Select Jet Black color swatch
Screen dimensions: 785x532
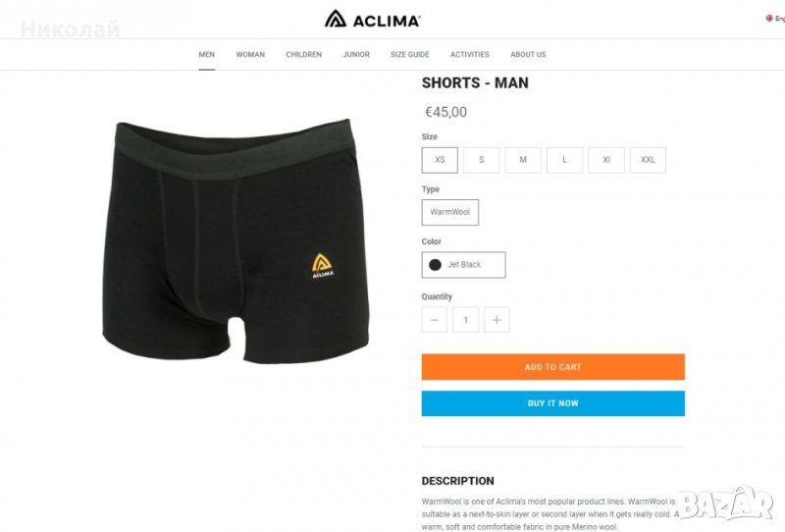[463, 264]
